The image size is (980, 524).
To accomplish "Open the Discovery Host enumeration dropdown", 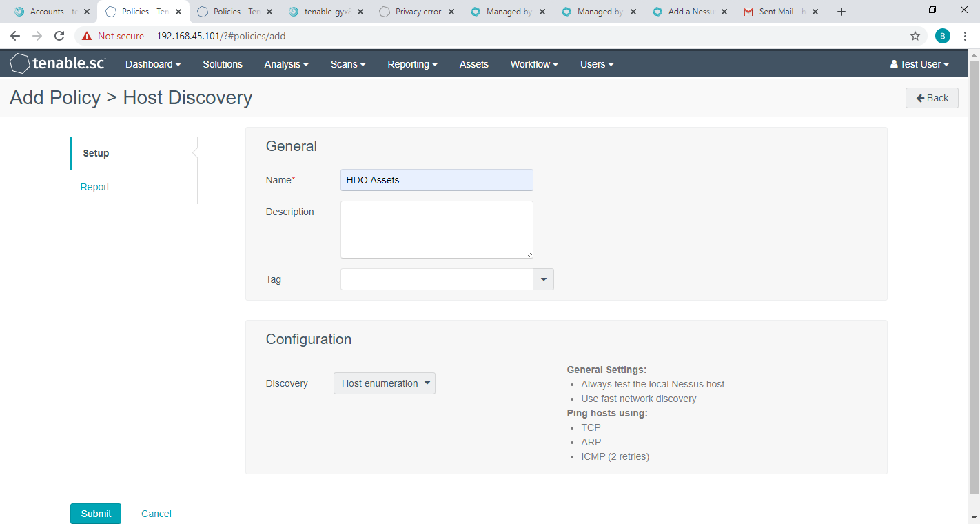I will 385,383.
